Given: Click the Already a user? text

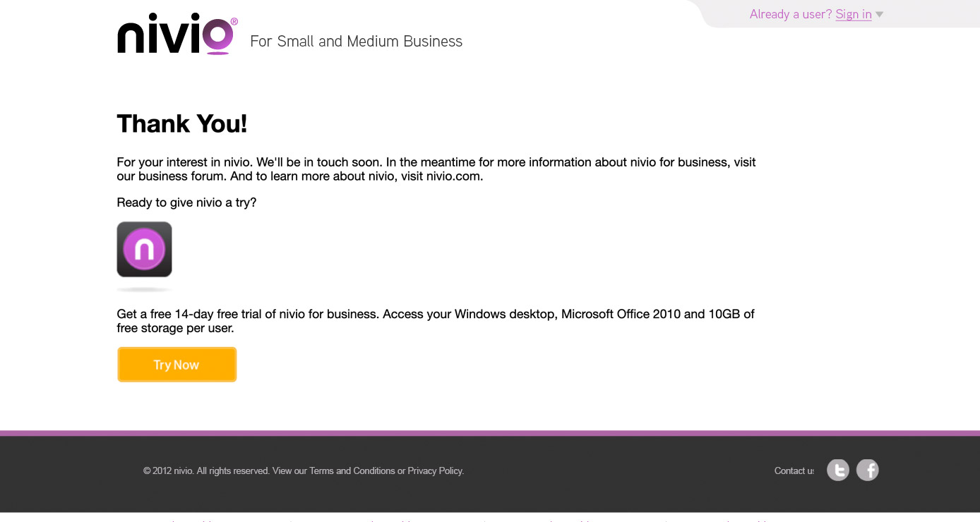Looking at the screenshot, I should [791, 14].
